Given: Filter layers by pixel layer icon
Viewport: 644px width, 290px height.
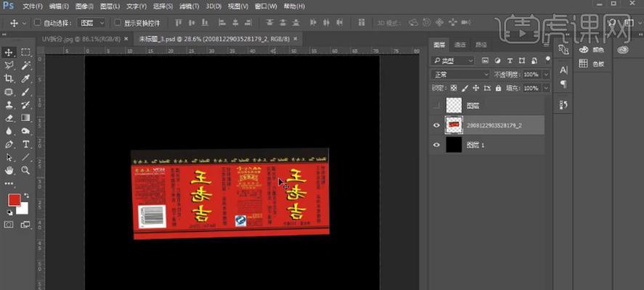Looking at the screenshot, I should [x=485, y=61].
